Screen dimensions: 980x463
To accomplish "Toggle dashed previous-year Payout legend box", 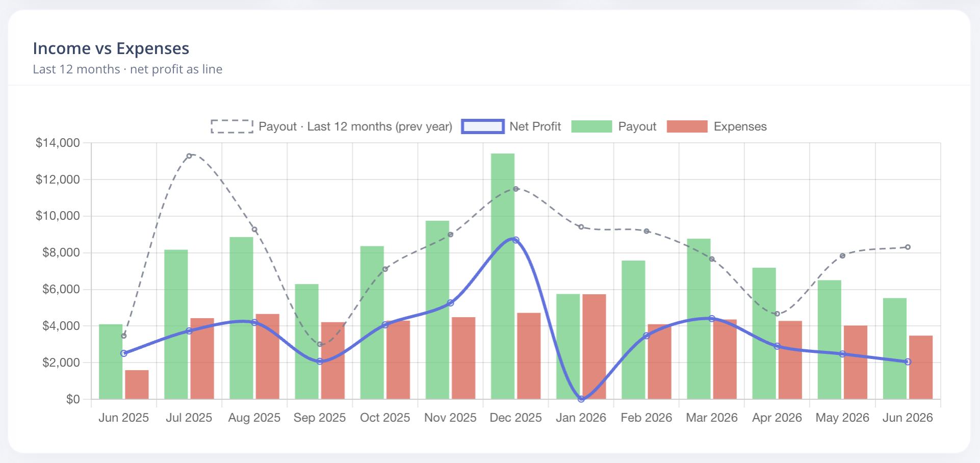I will [x=232, y=126].
